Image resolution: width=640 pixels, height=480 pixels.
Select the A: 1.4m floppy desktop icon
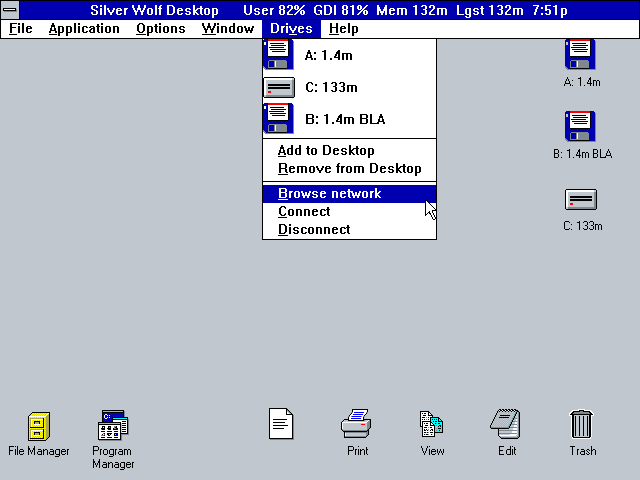[x=580, y=55]
